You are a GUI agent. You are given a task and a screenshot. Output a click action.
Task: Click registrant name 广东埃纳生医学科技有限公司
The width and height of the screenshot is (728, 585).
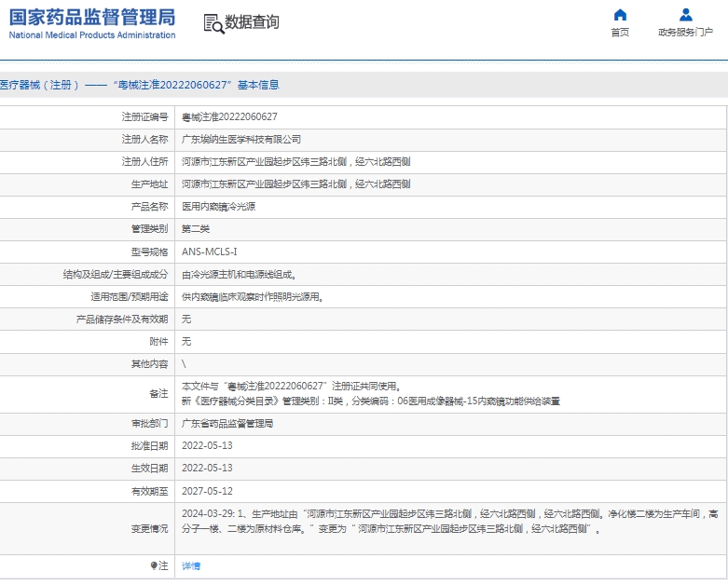(241, 139)
